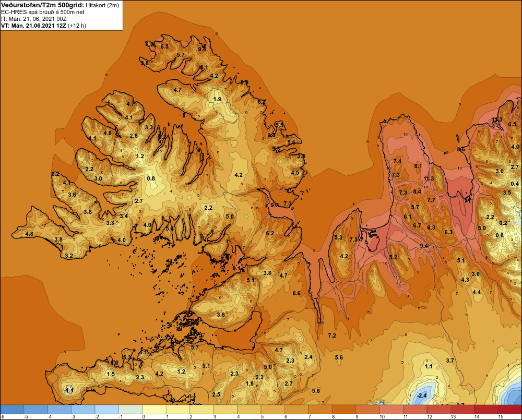Pick the legend swatch between 10 and 11
The height and width of the screenshot is (420, 522).
[391, 409]
